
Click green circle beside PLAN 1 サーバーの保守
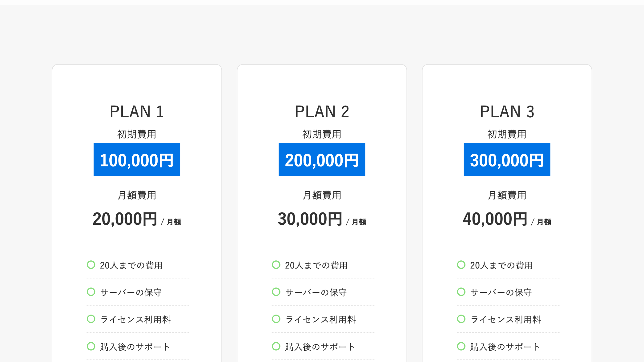click(x=91, y=292)
